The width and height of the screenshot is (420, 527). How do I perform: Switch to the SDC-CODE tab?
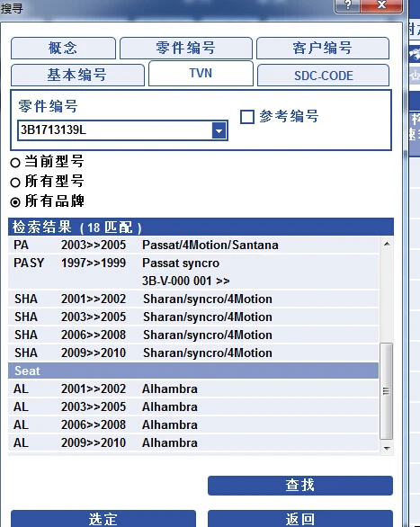[x=323, y=76]
